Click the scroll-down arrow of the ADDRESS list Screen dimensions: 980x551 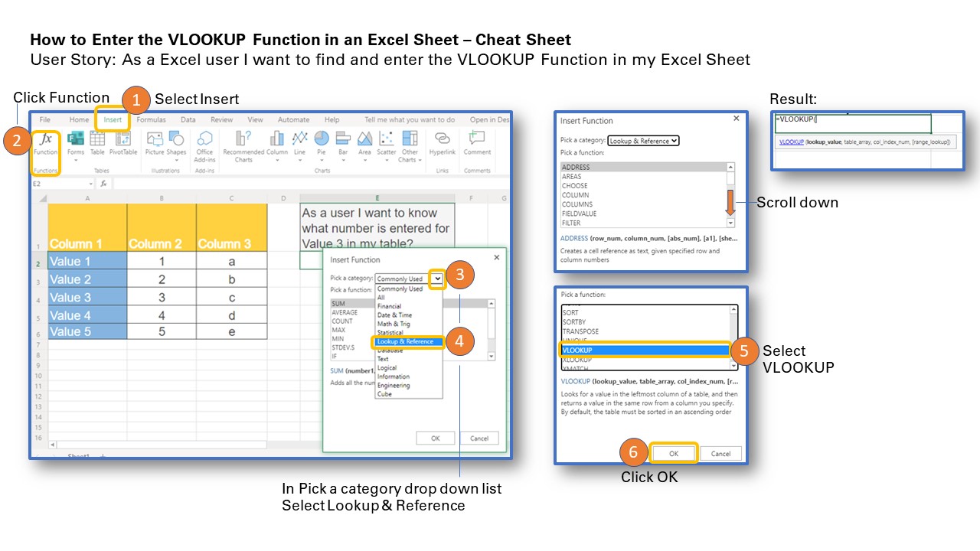(730, 223)
